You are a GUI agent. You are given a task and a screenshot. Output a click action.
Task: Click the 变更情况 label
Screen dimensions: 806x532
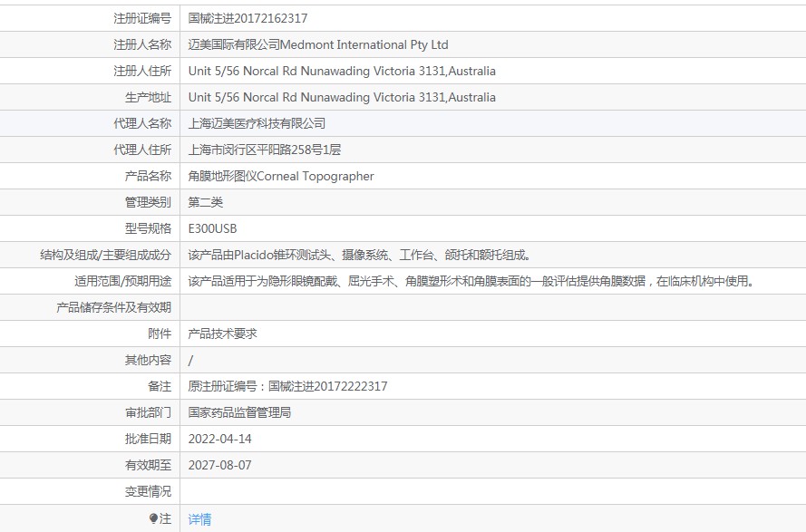[x=148, y=491]
